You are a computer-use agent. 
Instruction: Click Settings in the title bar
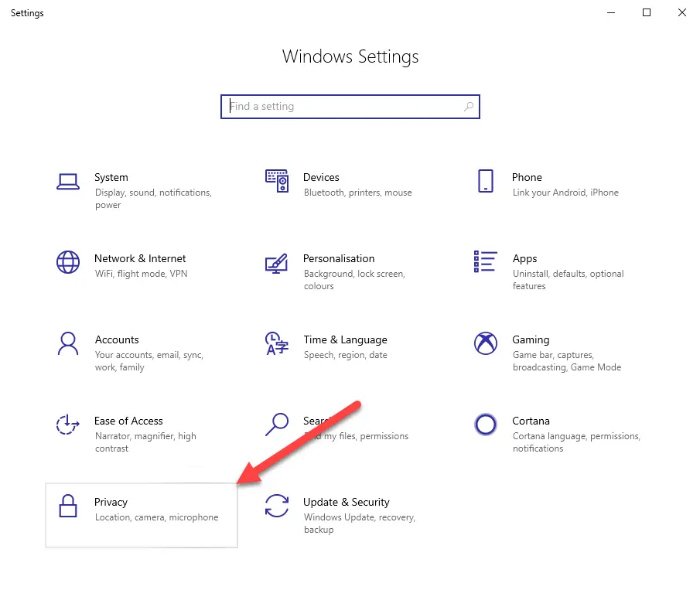(27, 12)
